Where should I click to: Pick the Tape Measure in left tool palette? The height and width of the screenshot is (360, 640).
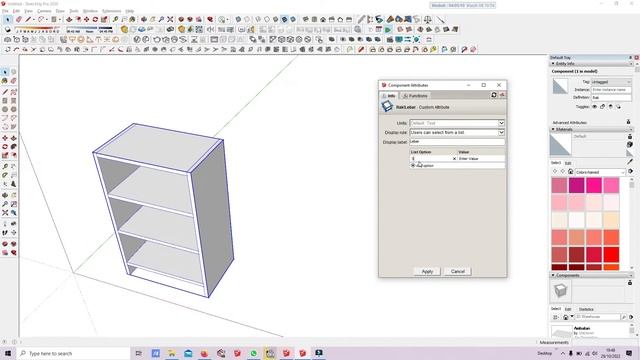pyautogui.click(x=5, y=166)
